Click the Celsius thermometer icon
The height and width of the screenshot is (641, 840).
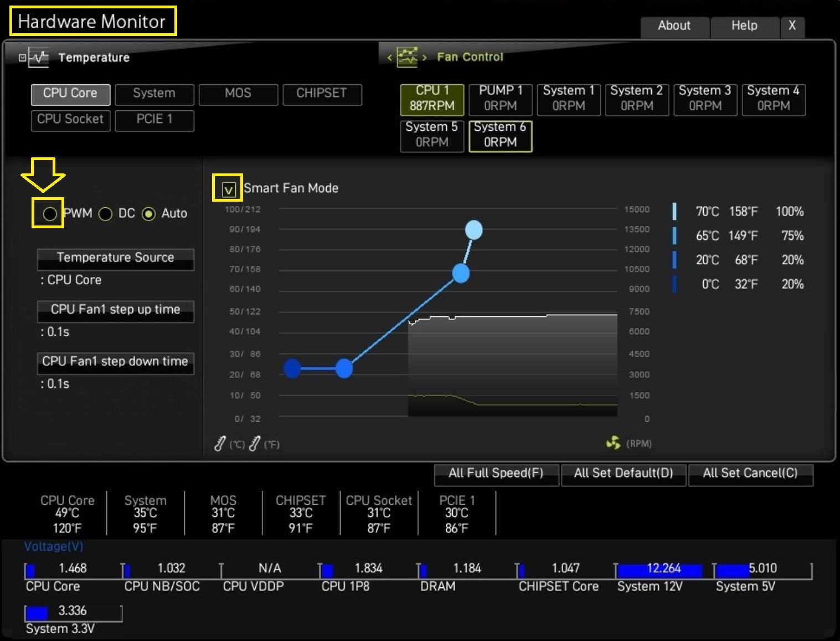(x=220, y=443)
